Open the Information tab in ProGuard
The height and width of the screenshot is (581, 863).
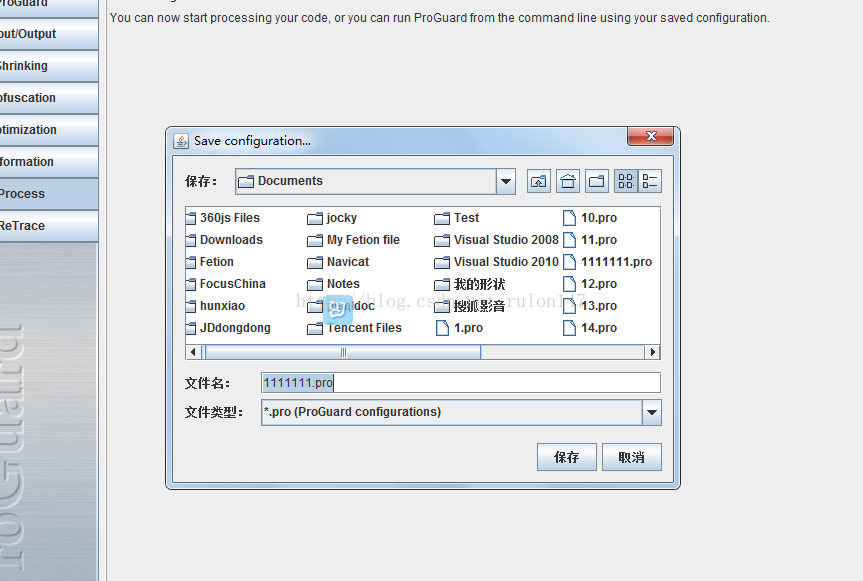[x=48, y=161]
